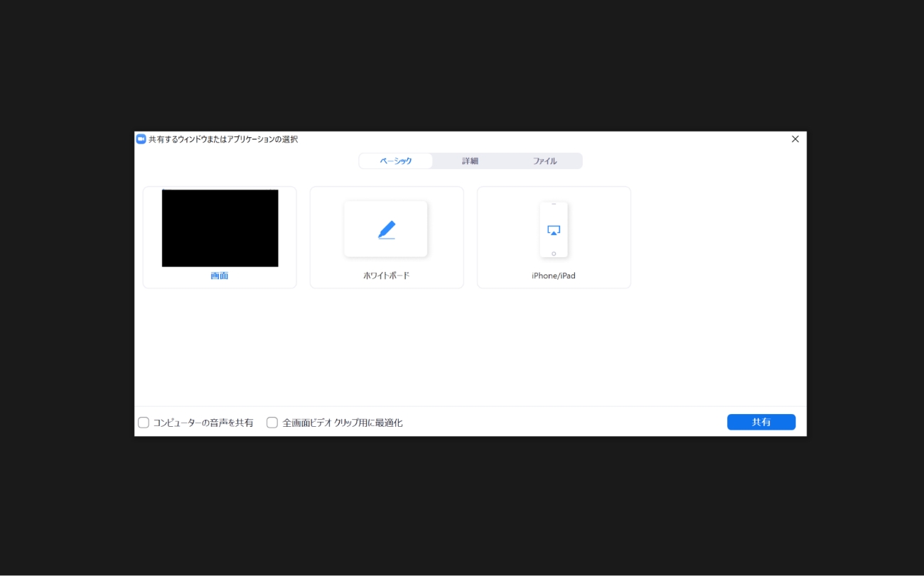Click the iPhone/iPad label text
The image size is (924, 576).
pos(554,276)
